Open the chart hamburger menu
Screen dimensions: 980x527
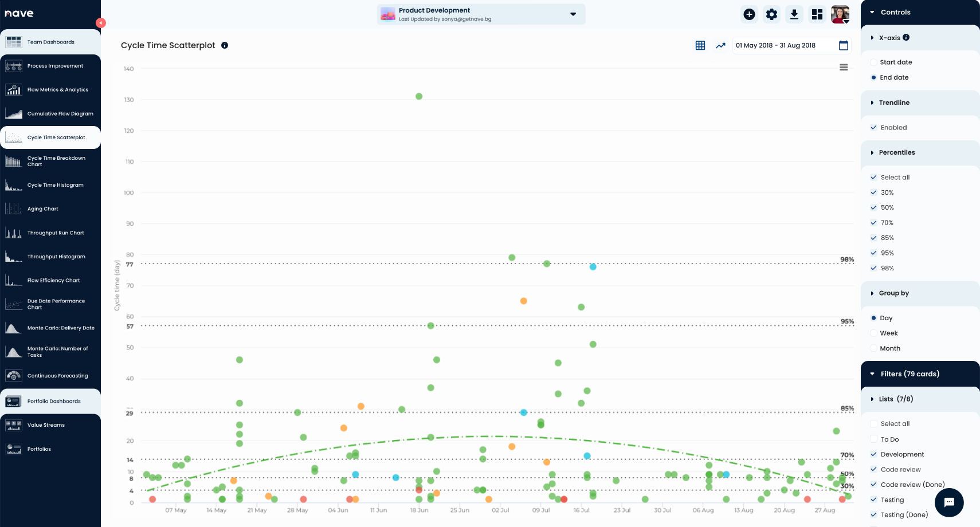pyautogui.click(x=843, y=68)
